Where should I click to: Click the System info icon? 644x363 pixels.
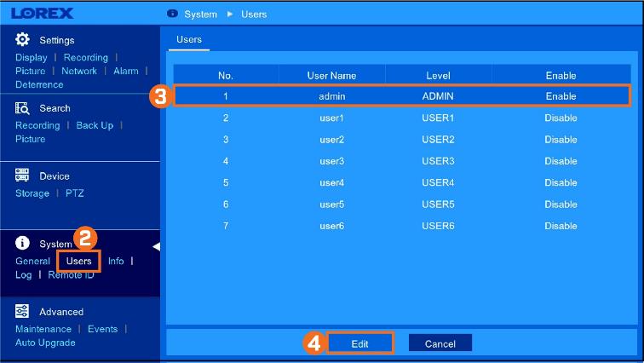23,244
